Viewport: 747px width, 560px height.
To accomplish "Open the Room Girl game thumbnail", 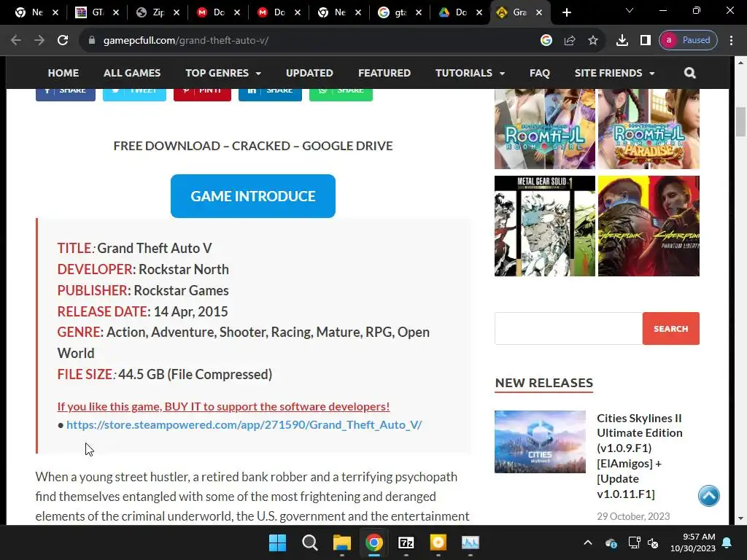I will (544, 129).
